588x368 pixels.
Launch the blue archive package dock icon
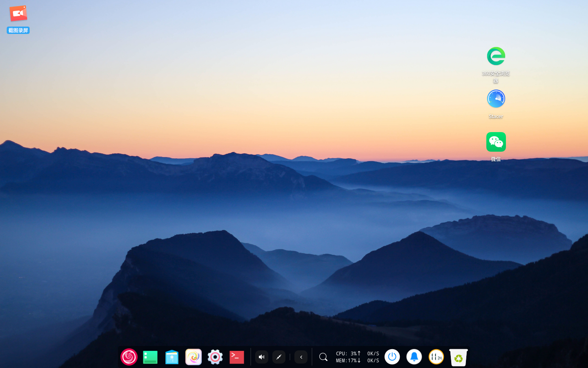[172, 357]
